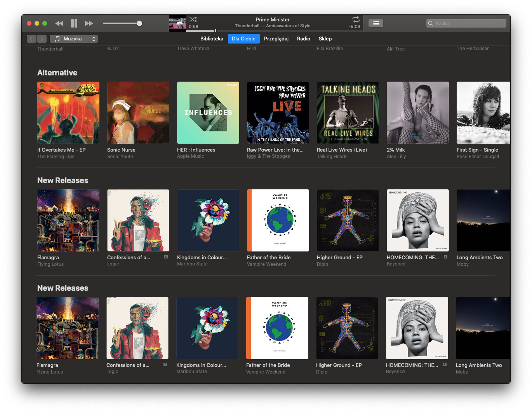Toggle shuffle playback
Image resolution: width=532 pixels, height=412 pixels.
coord(193,19)
